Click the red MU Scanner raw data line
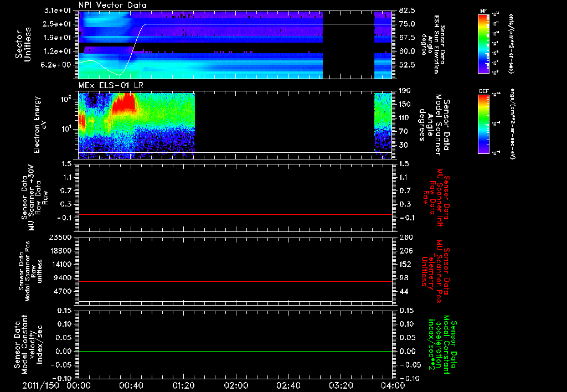The width and height of the screenshot is (567, 392). (235, 214)
